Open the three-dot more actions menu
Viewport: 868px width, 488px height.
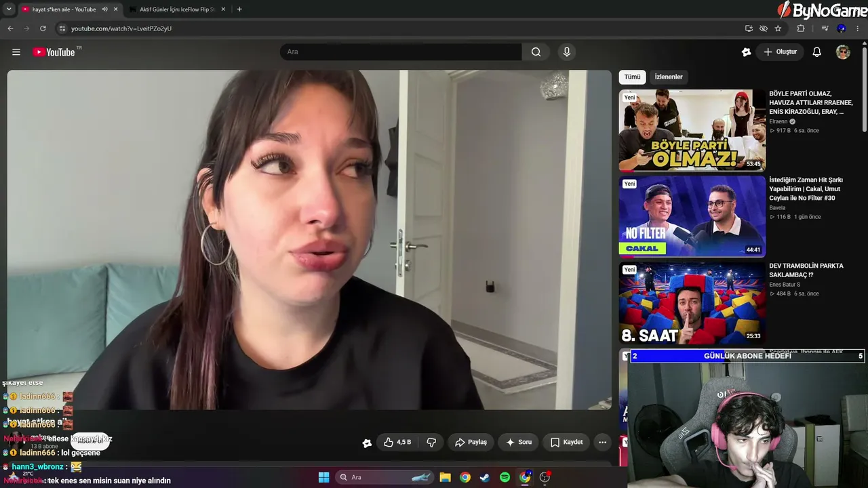[602, 442]
